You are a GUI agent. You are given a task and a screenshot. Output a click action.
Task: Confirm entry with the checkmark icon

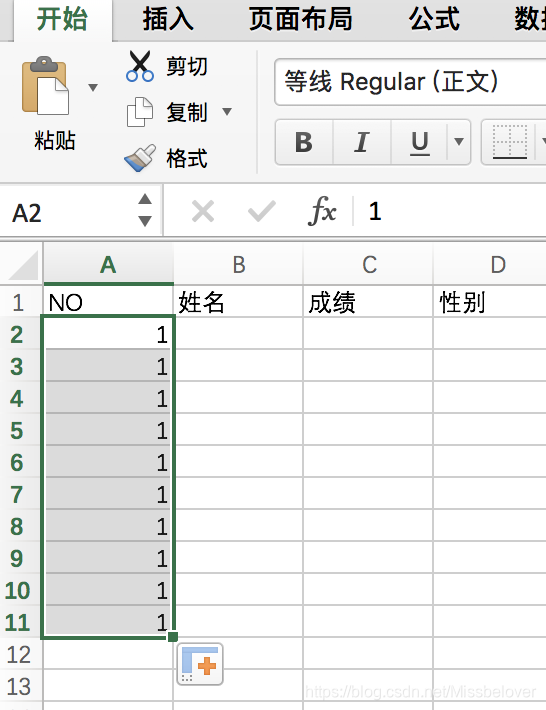pos(262,211)
